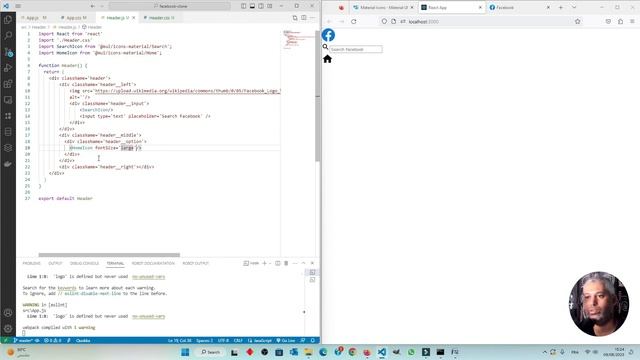Screen dimensions: 640x360
Task: Switch to the App.js editor tab
Action: 36,18
